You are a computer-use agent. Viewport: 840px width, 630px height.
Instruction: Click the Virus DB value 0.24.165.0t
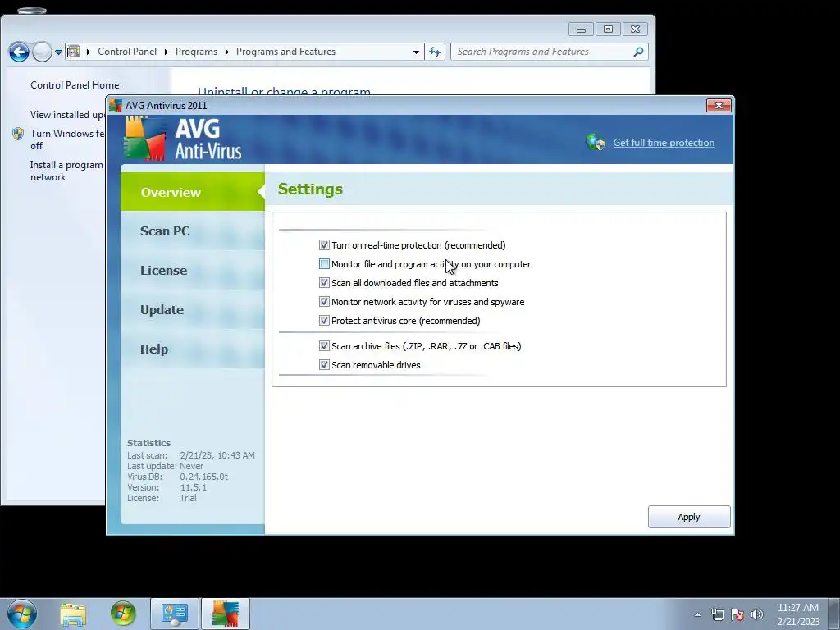(x=204, y=477)
